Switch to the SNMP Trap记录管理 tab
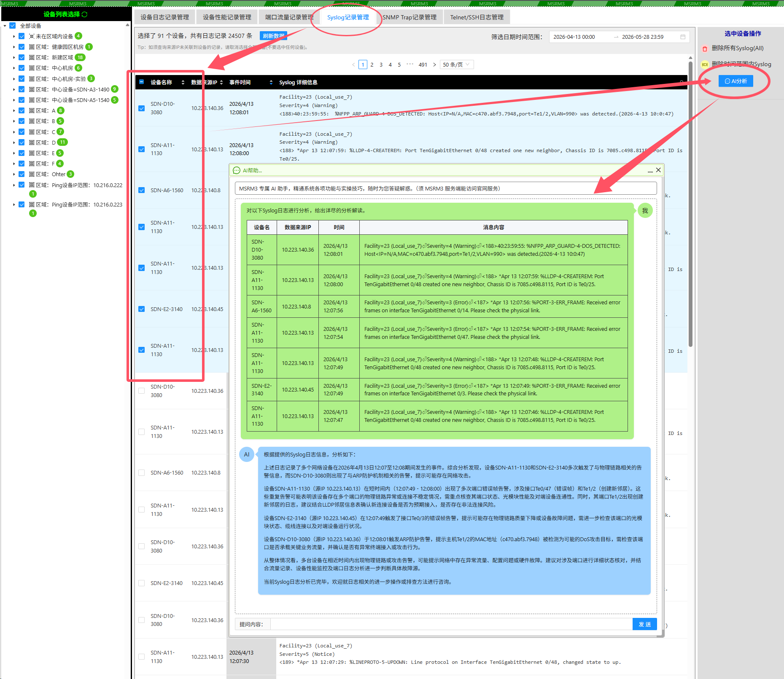This screenshot has width=784, height=679. click(x=410, y=17)
